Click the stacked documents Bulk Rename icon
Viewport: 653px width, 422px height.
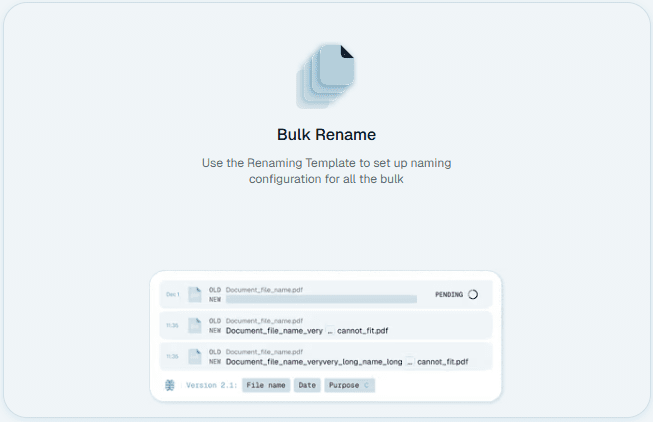coord(325,76)
